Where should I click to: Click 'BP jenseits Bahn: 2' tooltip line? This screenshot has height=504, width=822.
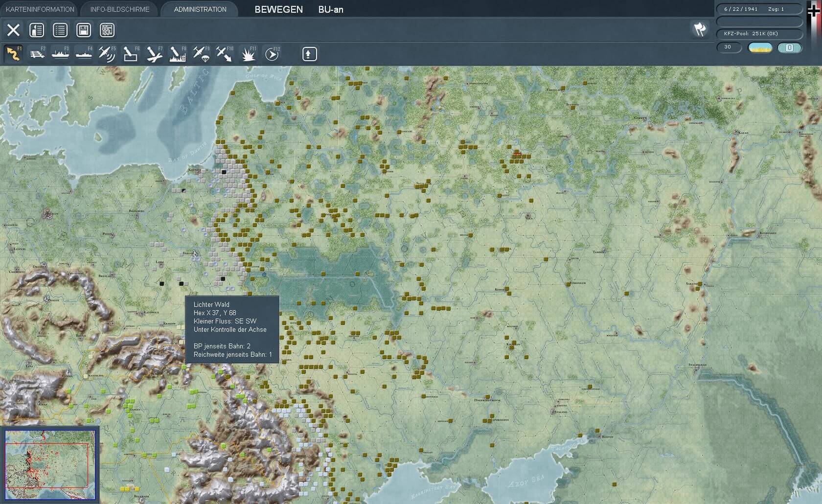tap(222, 346)
